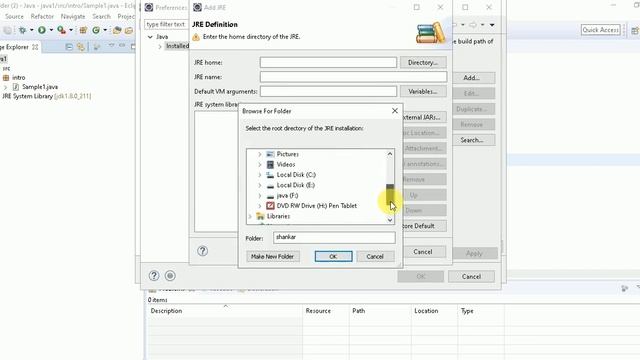Click the Sample1.java file icon
The height and width of the screenshot is (360, 640).
point(16,87)
